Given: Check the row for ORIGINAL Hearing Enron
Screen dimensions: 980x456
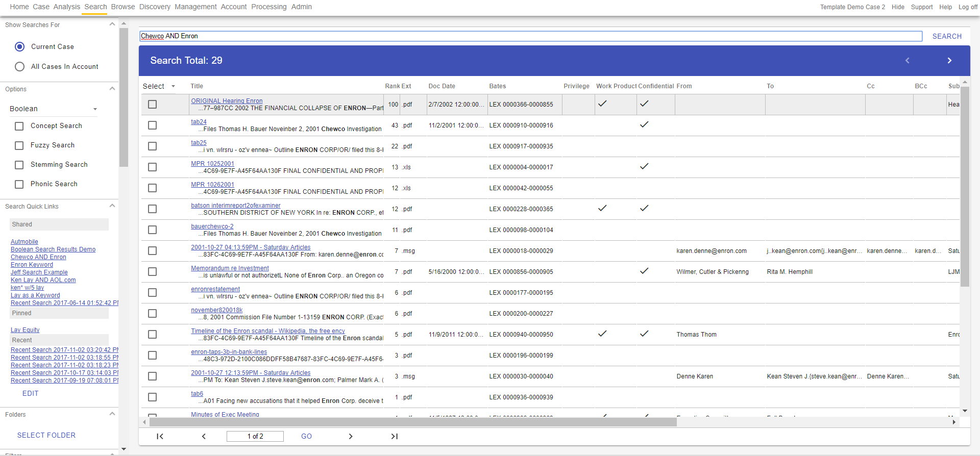Looking at the screenshot, I should click(152, 104).
